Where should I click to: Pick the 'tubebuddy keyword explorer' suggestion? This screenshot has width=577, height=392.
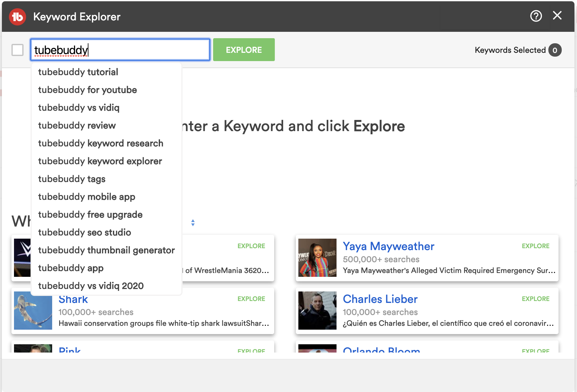tap(107, 161)
